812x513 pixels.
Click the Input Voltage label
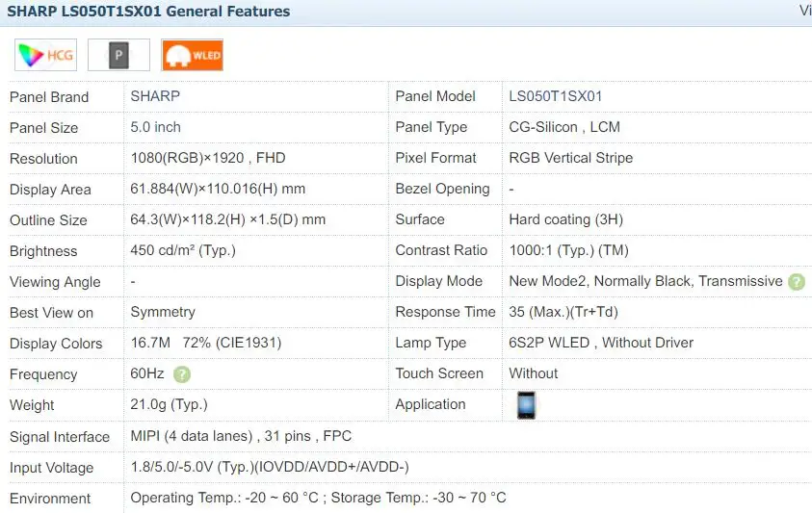coord(52,468)
